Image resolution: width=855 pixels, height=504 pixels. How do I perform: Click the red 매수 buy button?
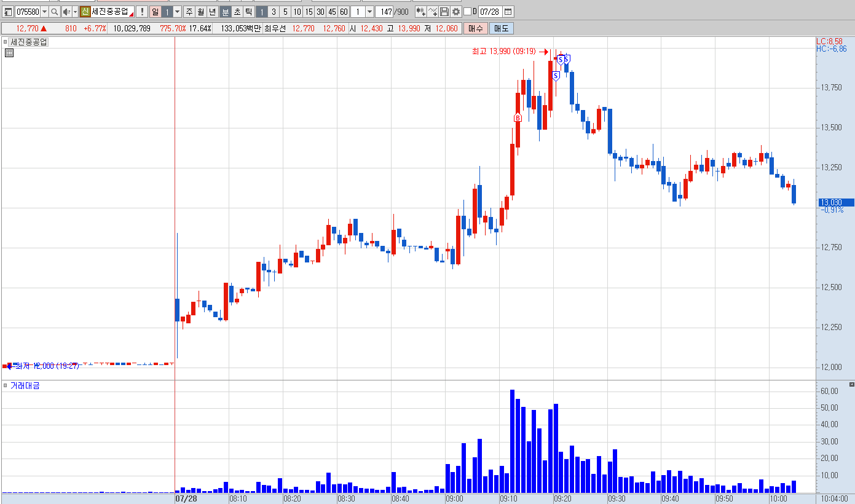coord(476,28)
